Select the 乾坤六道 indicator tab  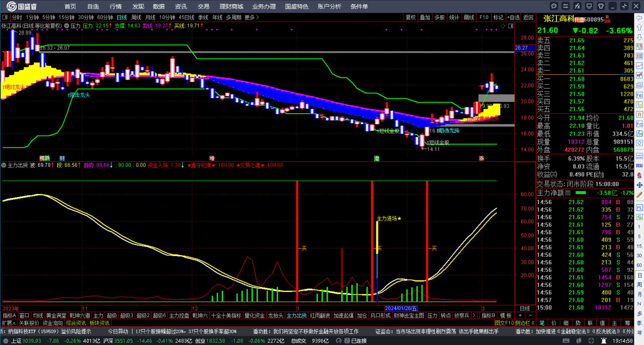point(79,316)
